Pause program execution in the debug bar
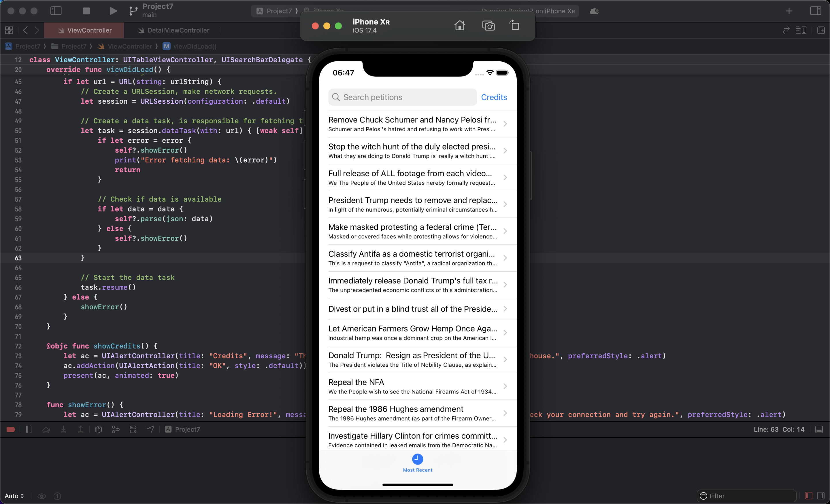830x504 pixels. pos(29,429)
